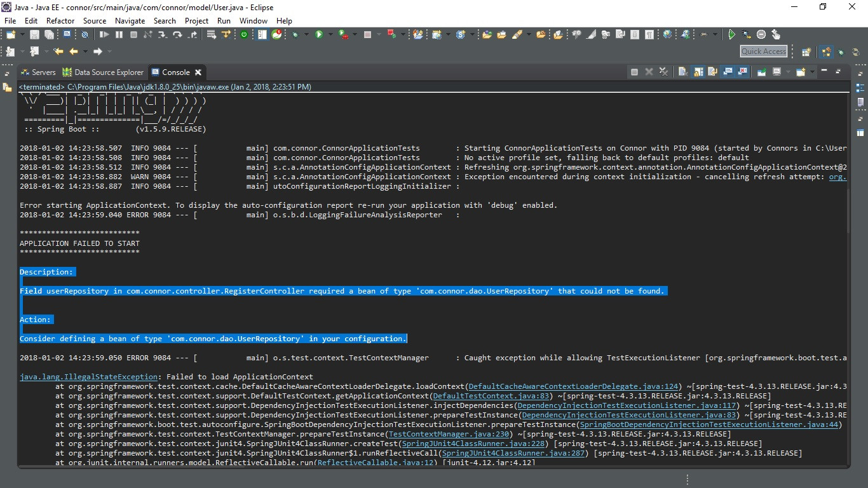Expand the Back history dropdown arrow

tap(85, 51)
